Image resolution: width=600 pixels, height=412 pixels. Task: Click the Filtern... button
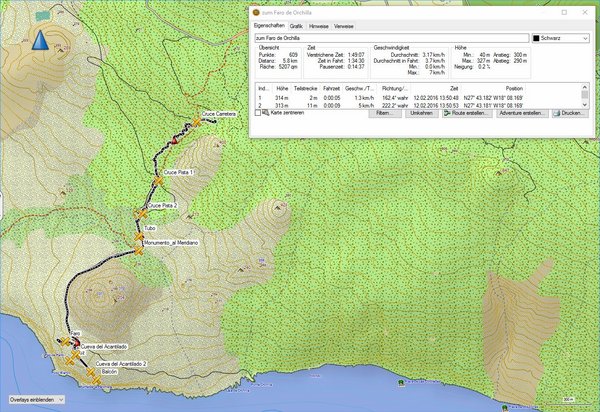[x=383, y=114]
